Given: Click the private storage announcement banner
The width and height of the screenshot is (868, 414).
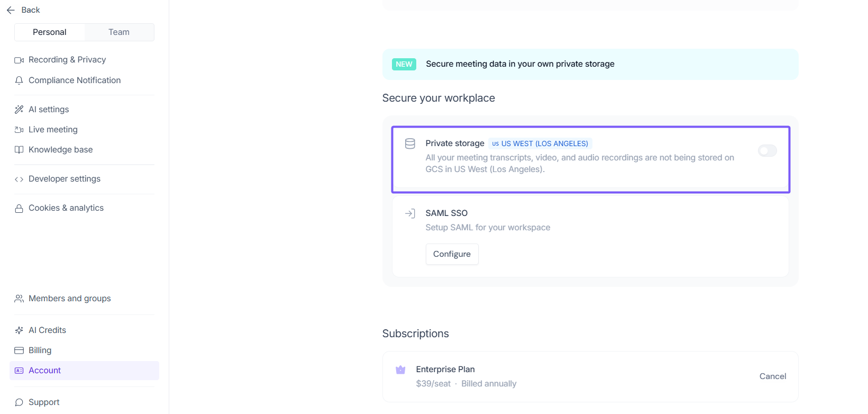Looking at the screenshot, I should pos(590,64).
